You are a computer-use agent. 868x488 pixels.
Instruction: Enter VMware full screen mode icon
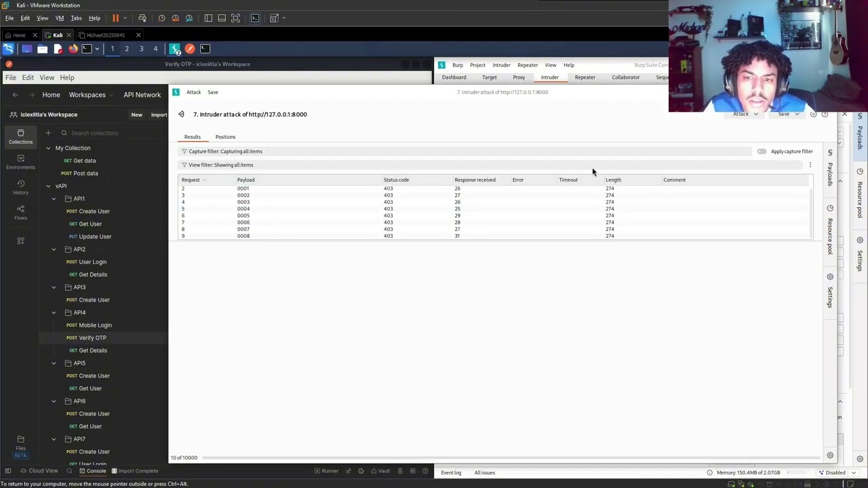tap(235, 18)
